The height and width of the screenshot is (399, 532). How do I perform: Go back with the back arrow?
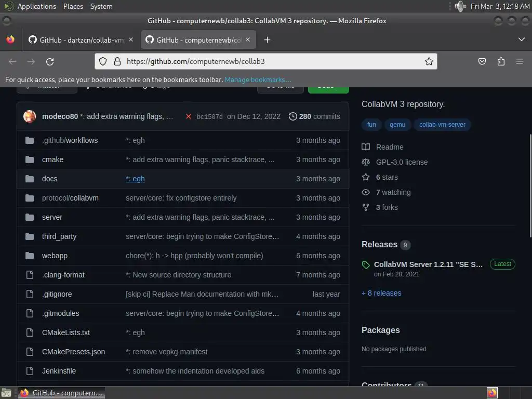point(12,61)
